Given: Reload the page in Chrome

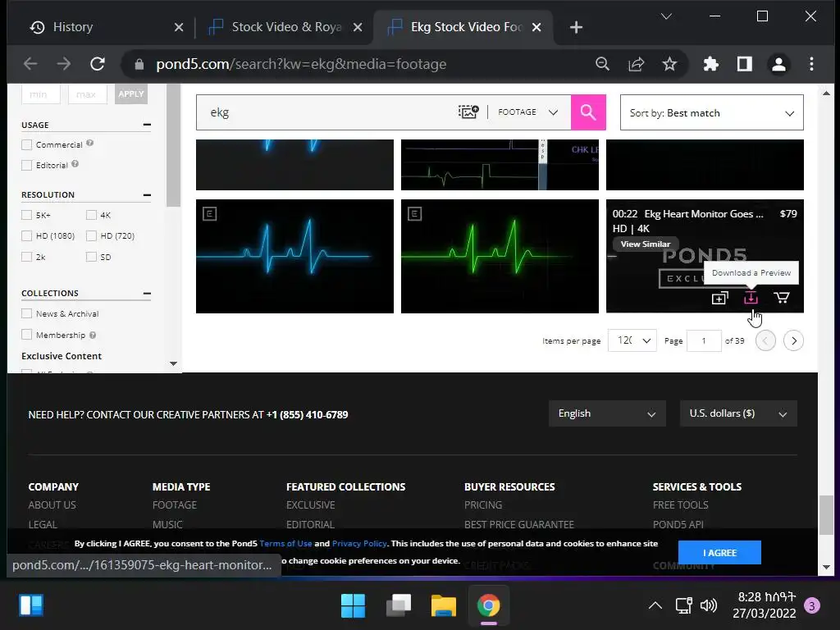Looking at the screenshot, I should point(98,64).
